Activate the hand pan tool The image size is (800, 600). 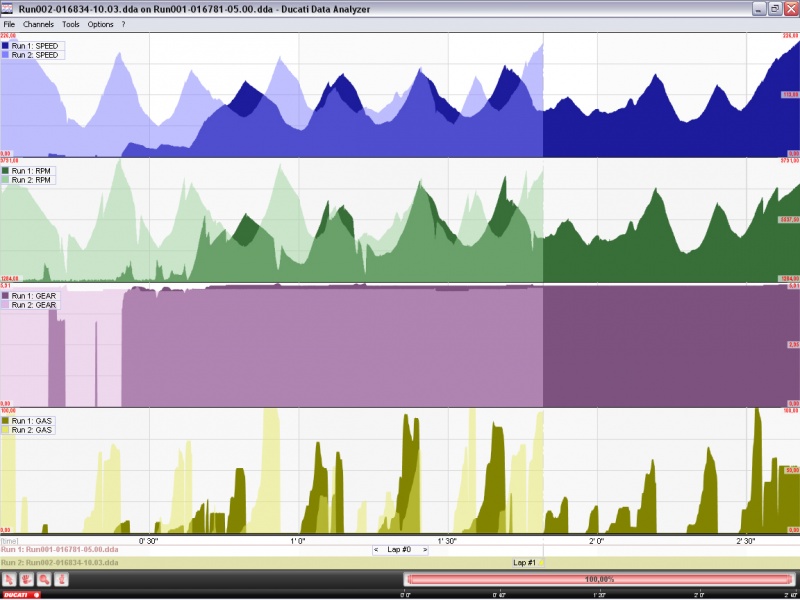click(x=27, y=579)
